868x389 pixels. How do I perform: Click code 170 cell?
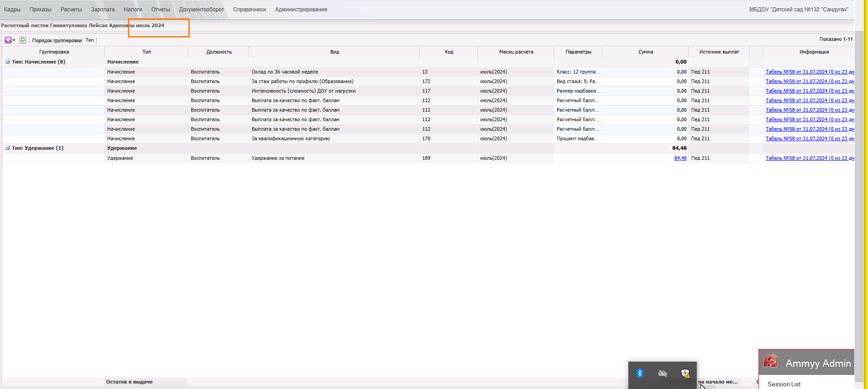click(449, 138)
